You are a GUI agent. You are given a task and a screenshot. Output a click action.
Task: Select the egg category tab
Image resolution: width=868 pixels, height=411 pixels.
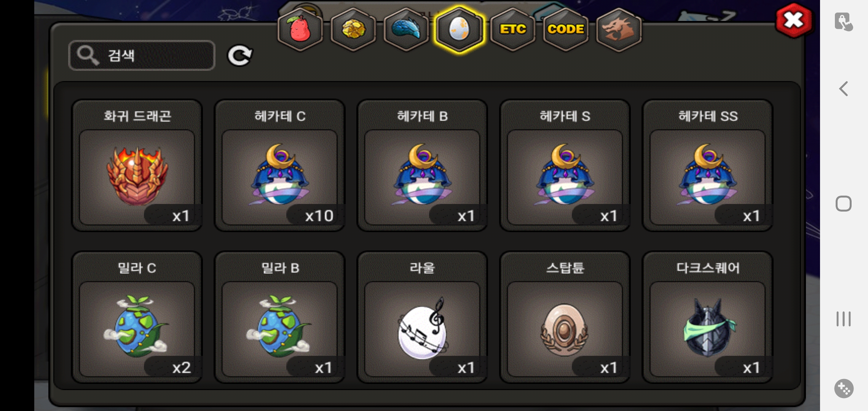(460, 30)
